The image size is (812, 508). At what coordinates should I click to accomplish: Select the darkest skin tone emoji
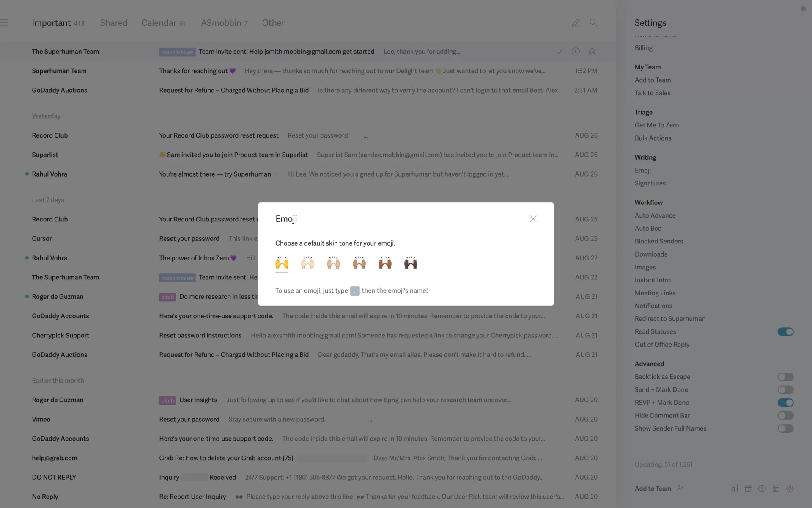point(410,263)
